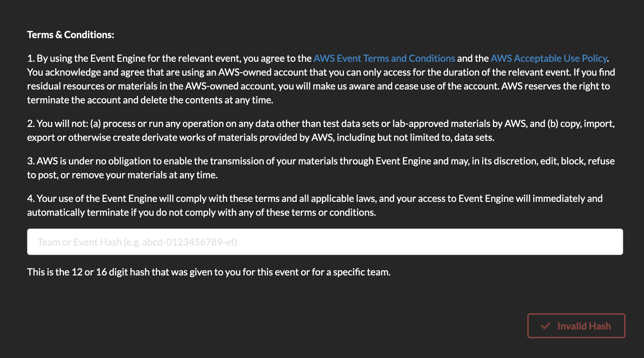This screenshot has height=358, width=644.
Task: Click the 12 or 16 digit hash helper text
Action: [209, 272]
